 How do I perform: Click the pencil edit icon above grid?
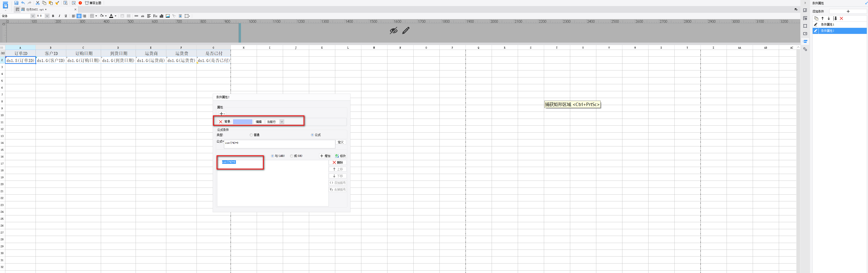(x=406, y=31)
